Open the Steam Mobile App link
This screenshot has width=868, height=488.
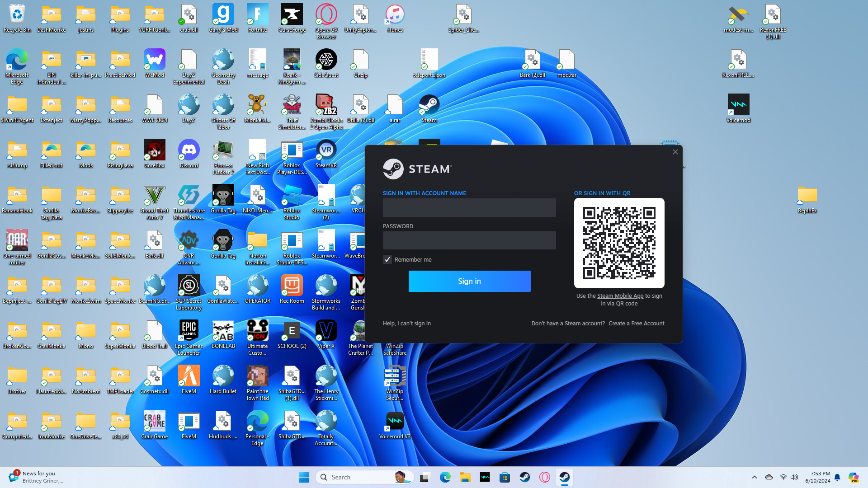coord(620,296)
